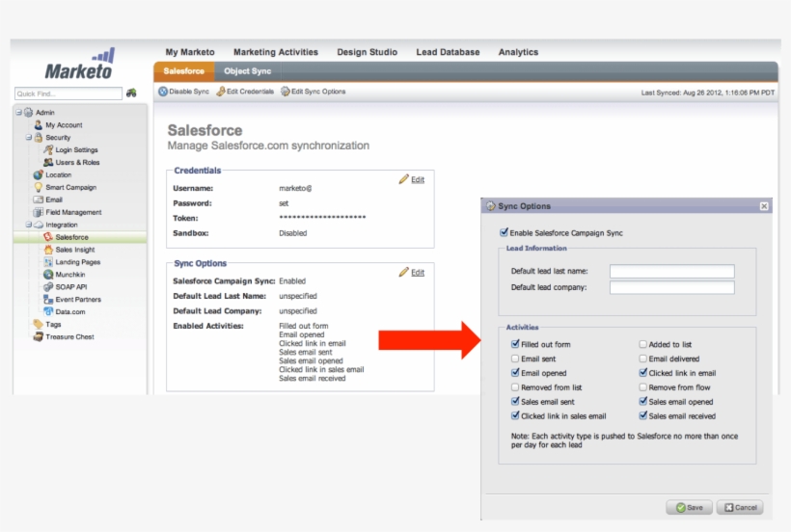Click the Disable Sync toolbar button
Screen dimensions: 791x532
click(x=183, y=92)
